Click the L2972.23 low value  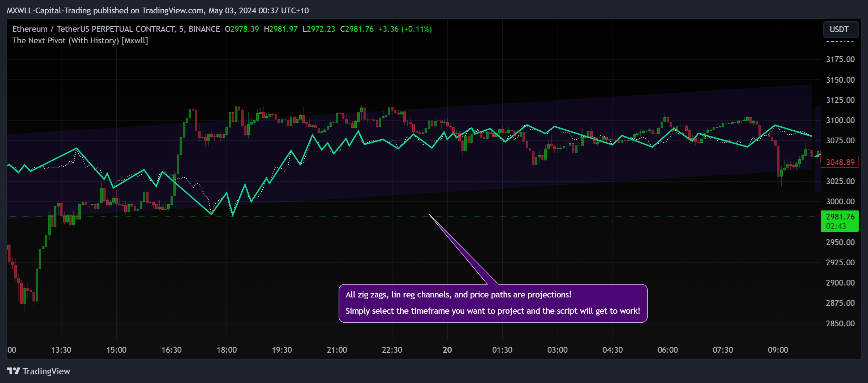pyautogui.click(x=319, y=29)
